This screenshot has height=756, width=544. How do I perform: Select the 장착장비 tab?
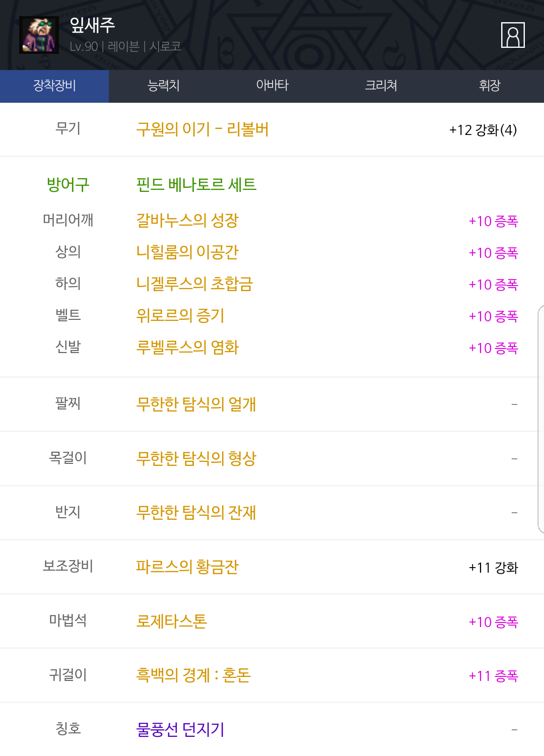pyautogui.click(x=54, y=86)
